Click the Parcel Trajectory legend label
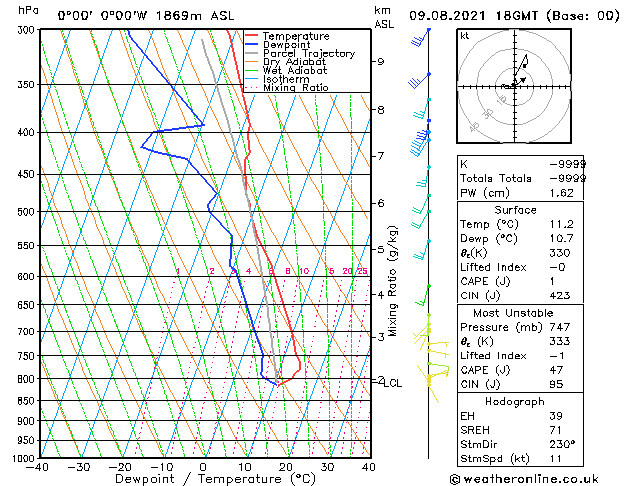The image size is (629, 486). 309,53
